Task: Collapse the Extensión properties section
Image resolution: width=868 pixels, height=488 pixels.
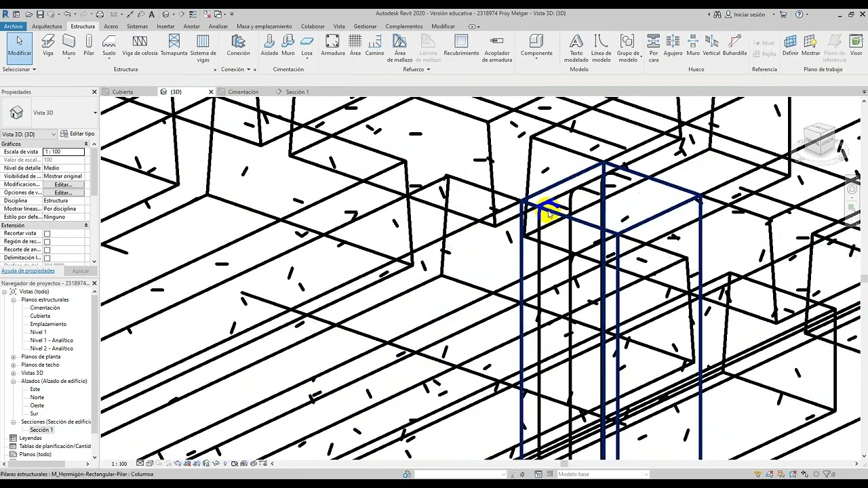Action: tap(86, 225)
